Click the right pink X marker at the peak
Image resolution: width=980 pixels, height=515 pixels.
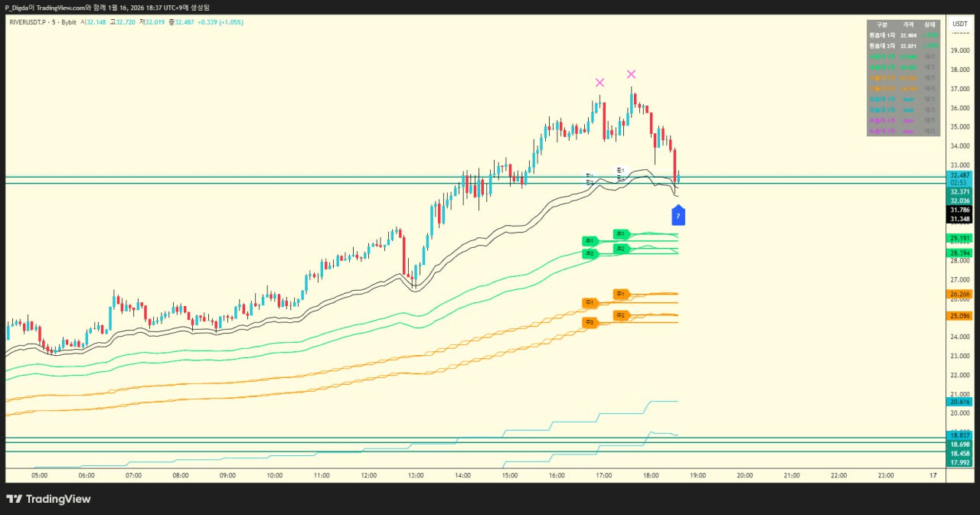click(631, 74)
